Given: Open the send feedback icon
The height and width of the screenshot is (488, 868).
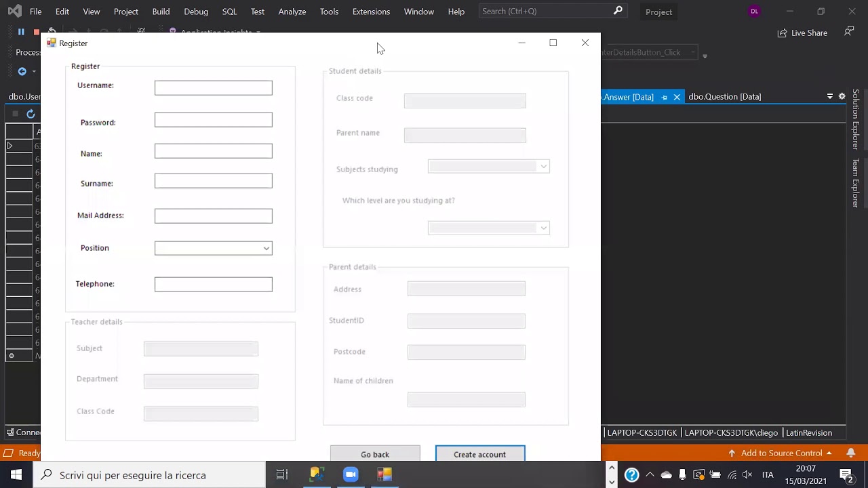Looking at the screenshot, I should click(849, 32).
